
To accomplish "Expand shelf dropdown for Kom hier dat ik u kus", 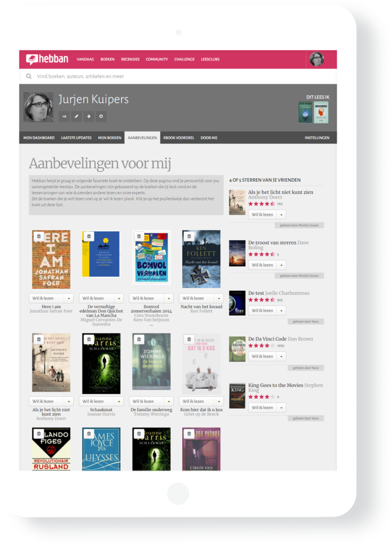I will 218,401.
